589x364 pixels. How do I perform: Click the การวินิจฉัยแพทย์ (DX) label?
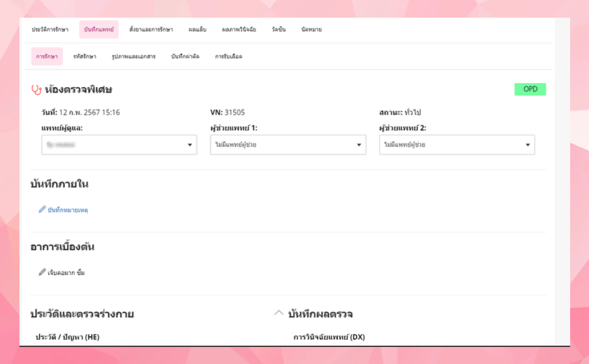(329, 337)
